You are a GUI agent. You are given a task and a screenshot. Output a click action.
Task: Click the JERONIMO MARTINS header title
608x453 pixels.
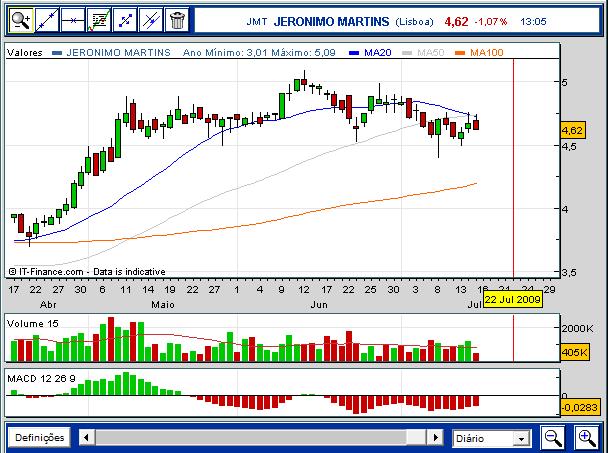click(331, 21)
